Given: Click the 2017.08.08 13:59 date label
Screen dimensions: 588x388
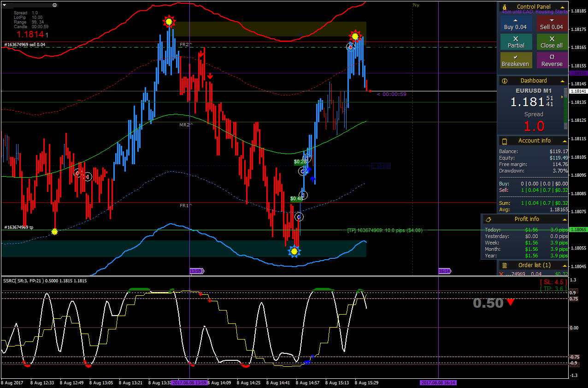Looking at the screenshot, I should (189, 382).
